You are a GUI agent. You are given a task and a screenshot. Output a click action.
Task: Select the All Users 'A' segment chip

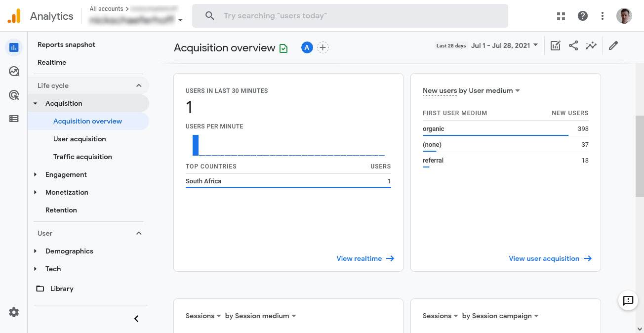(307, 47)
